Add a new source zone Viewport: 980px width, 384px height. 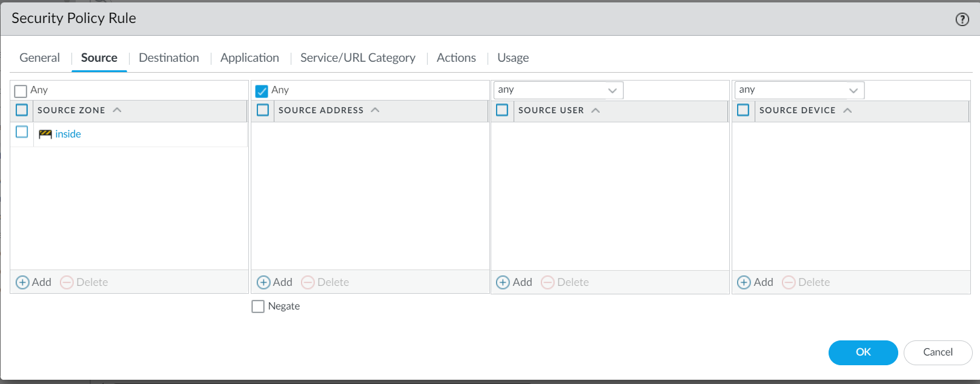[x=34, y=282]
